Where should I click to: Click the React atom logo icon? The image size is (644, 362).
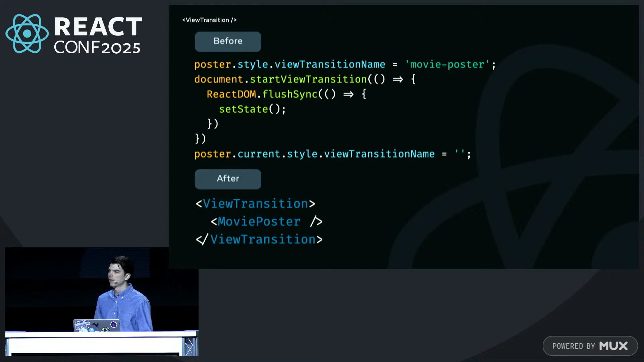tap(27, 34)
